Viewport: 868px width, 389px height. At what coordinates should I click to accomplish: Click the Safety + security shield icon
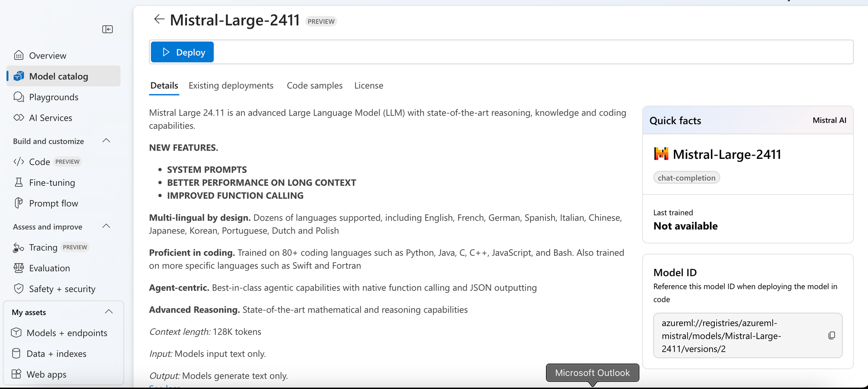coord(19,289)
